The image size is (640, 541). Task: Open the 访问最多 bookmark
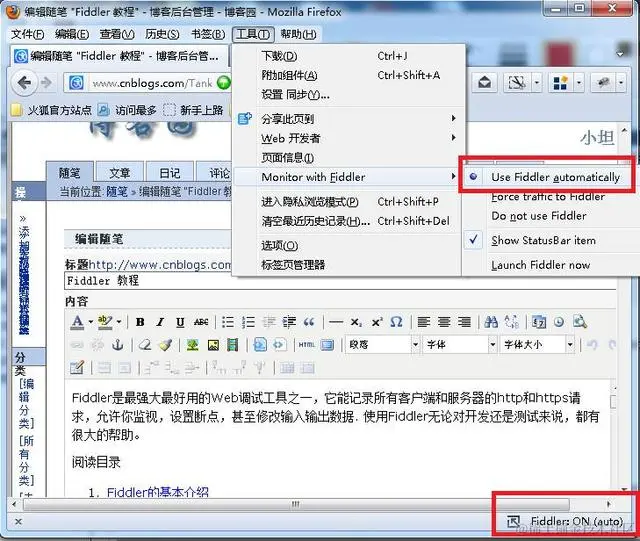tap(128, 110)
